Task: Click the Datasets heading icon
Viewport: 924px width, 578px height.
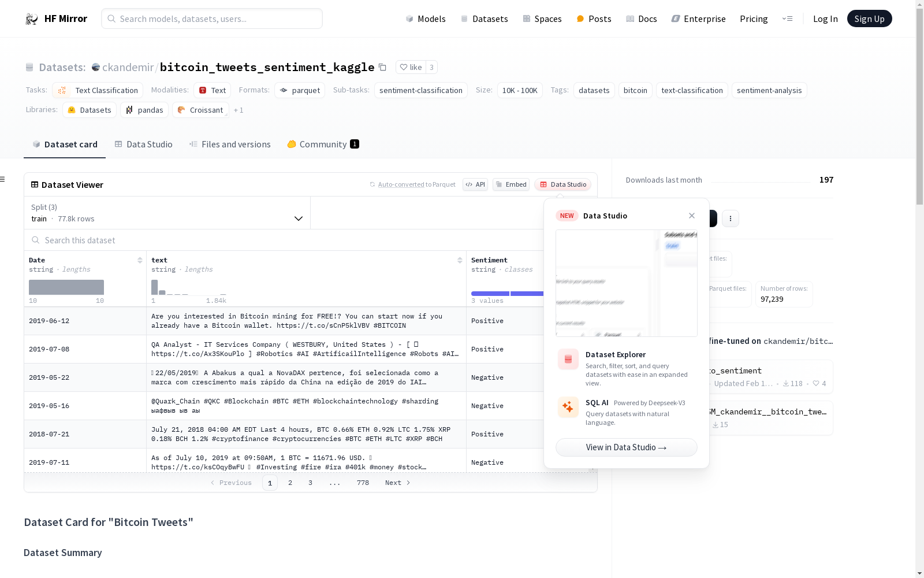Action: (x=29, y=67)
